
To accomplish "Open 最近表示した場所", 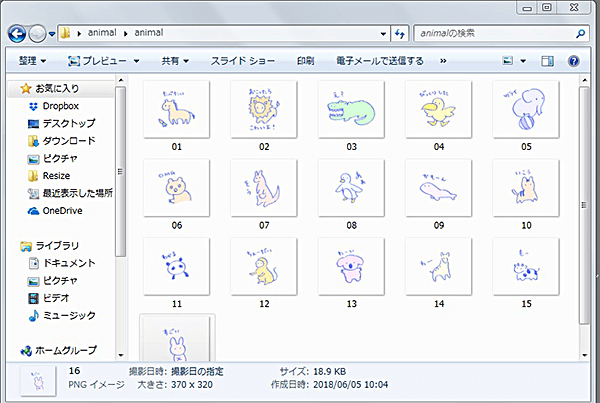I will point(78,193).
